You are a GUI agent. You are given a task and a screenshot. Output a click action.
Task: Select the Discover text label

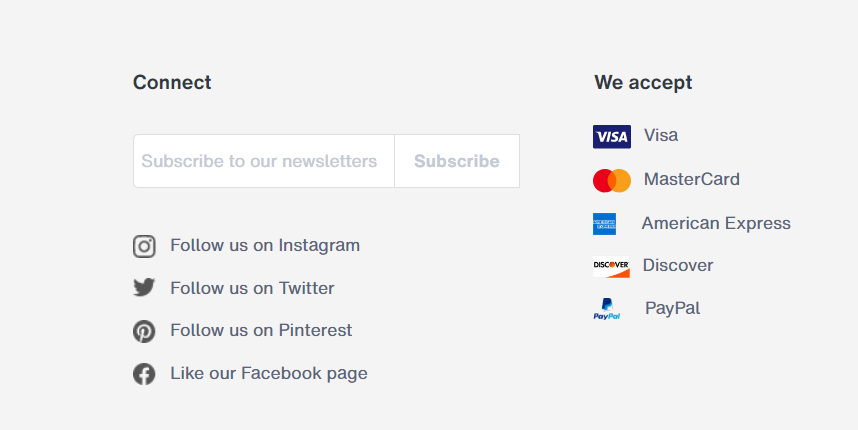click(678, 265)
